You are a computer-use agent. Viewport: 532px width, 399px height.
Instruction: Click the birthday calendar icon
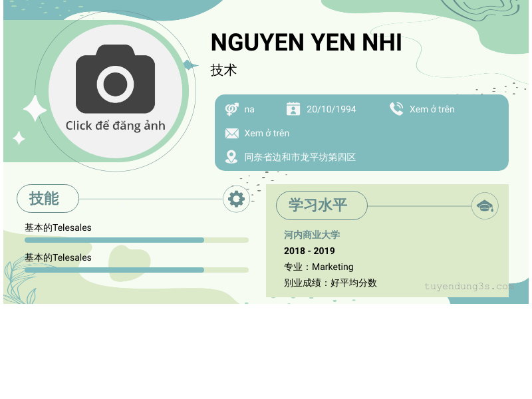tap(293, 109)
